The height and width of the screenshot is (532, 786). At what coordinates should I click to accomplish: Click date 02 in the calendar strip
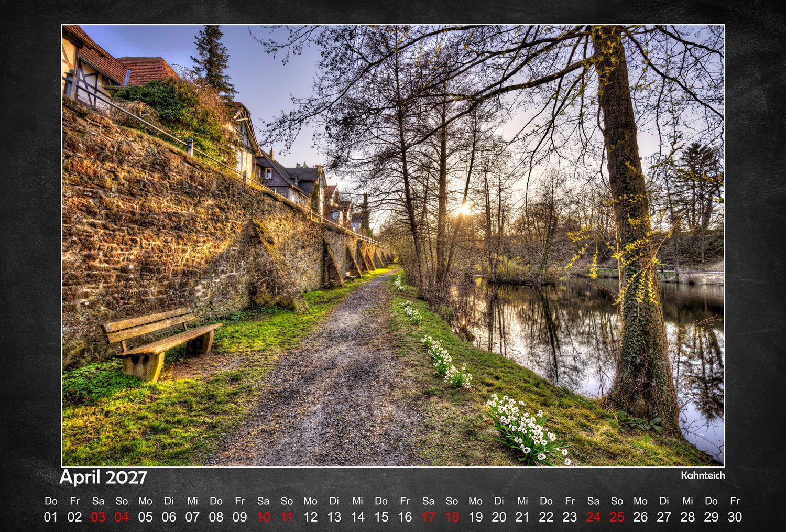tap(74, 517)
